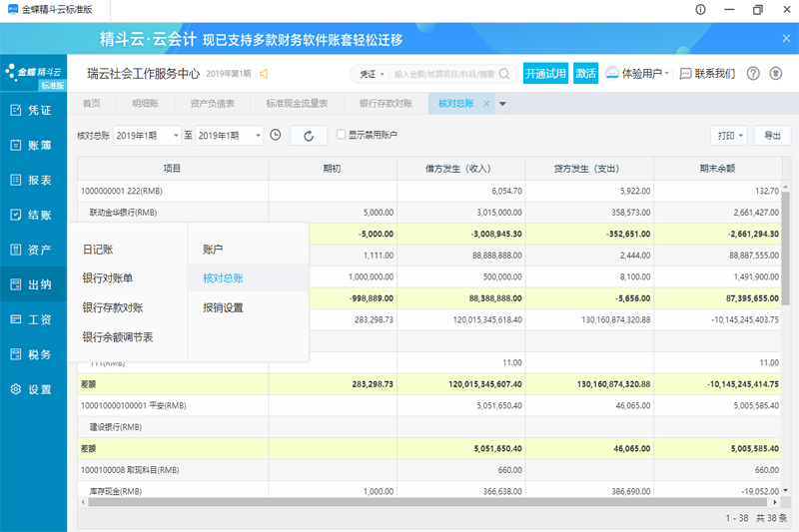Open 联系我们 contact link

pyautogui.click(x=708, y=74)
